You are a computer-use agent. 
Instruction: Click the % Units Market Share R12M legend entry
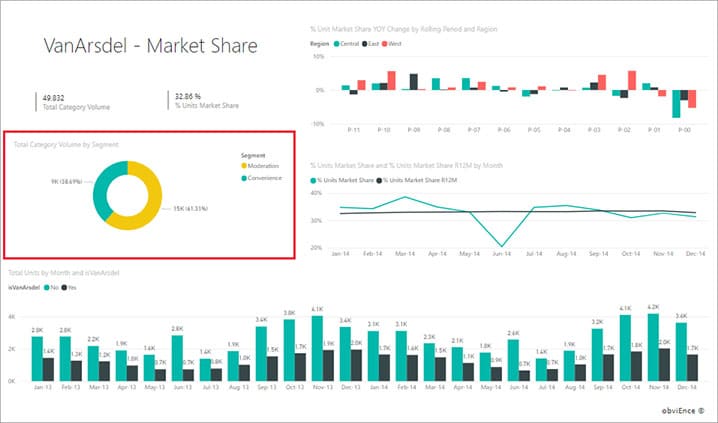tap(417, 180)
